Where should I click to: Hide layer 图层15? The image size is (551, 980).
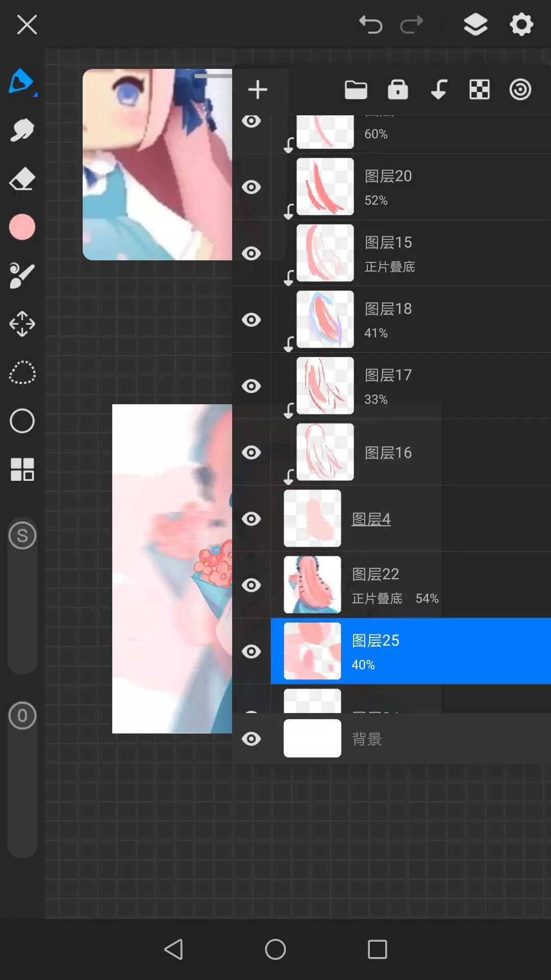pos(251,254)
